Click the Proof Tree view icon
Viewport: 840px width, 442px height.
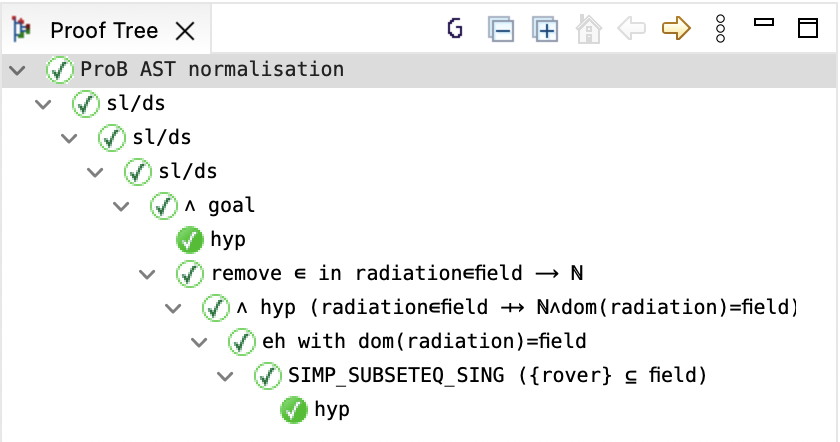click(21, 30)
